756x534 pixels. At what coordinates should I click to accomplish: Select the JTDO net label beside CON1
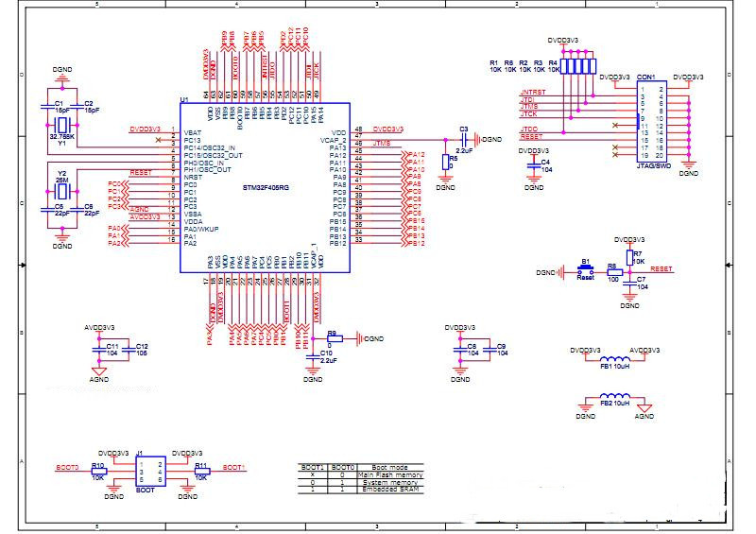point(529,129)
